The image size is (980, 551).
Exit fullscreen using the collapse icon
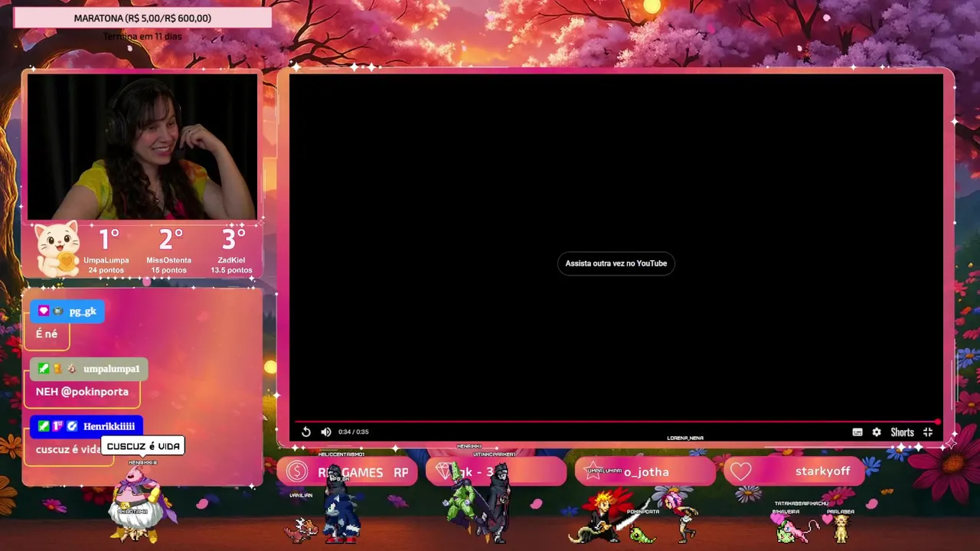pos(928,432)
